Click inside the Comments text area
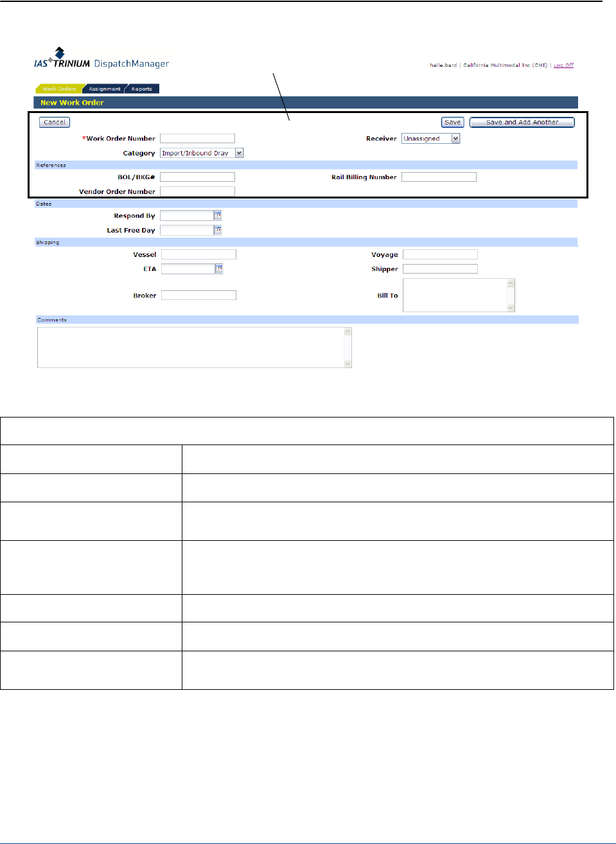Viewport: 616px width, 844px height. pyautogui.click(x=191, y=347)
